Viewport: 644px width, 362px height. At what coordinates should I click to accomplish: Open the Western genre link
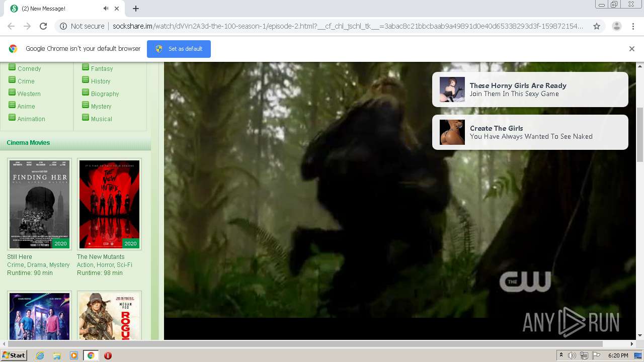click(x=29, y=94)
